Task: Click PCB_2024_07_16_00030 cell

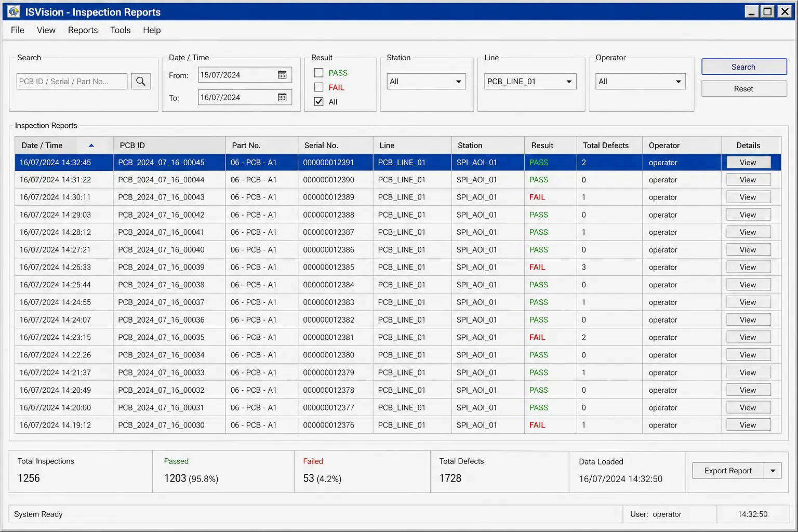Action: point(169,425)
